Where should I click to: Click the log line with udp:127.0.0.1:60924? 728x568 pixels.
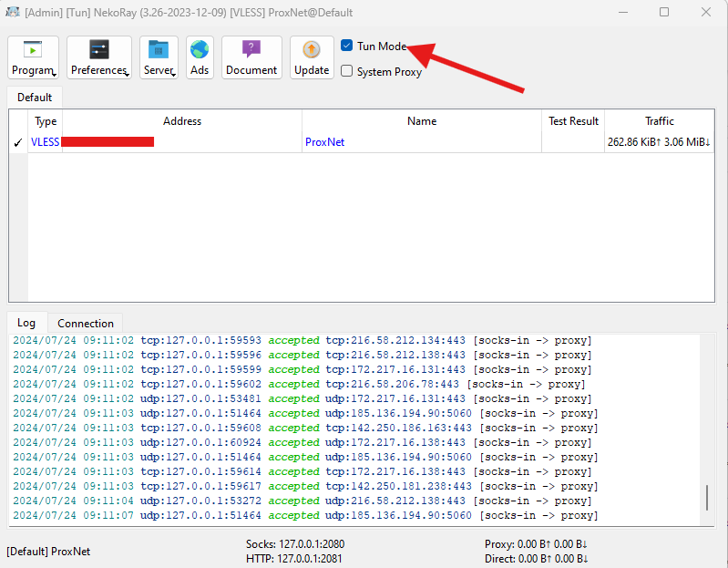click(x=302, y=442)
